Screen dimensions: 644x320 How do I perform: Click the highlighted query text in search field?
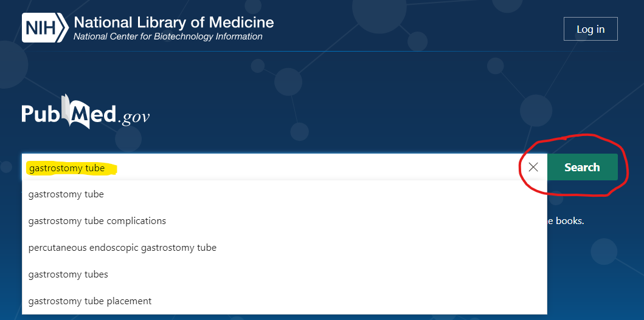tap(67, 168)
